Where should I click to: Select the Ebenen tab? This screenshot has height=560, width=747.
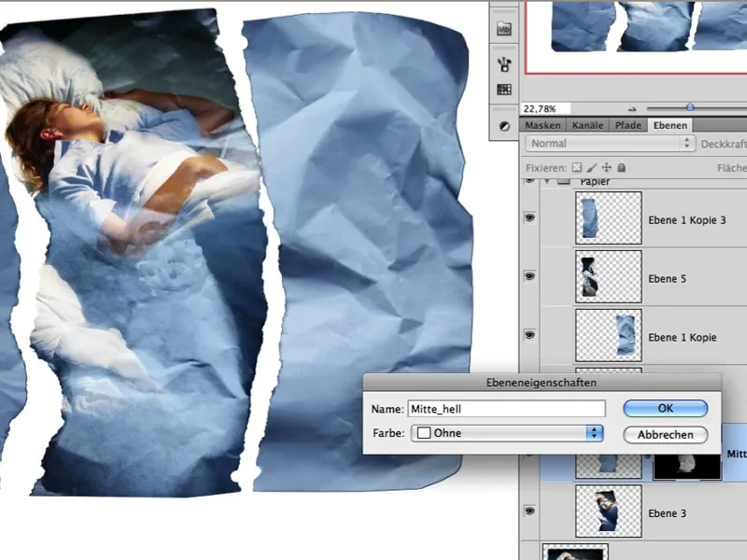click(x=669, y=125)
